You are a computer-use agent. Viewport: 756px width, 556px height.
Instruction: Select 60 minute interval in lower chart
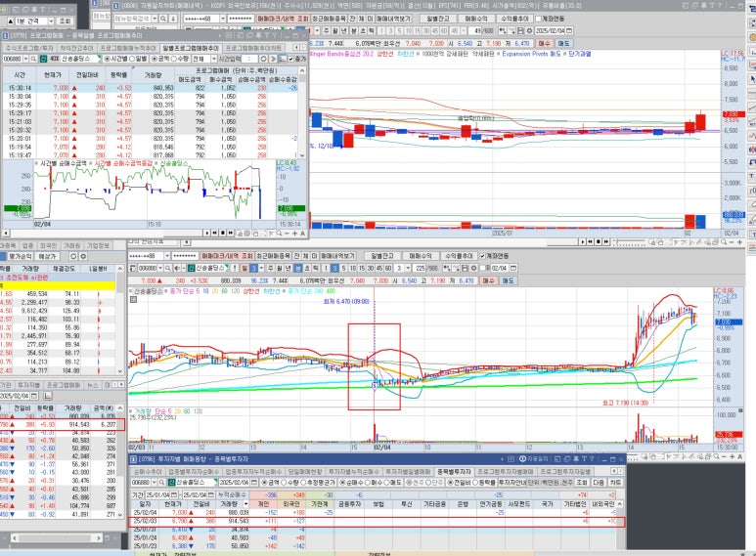(x=387, y=268)
